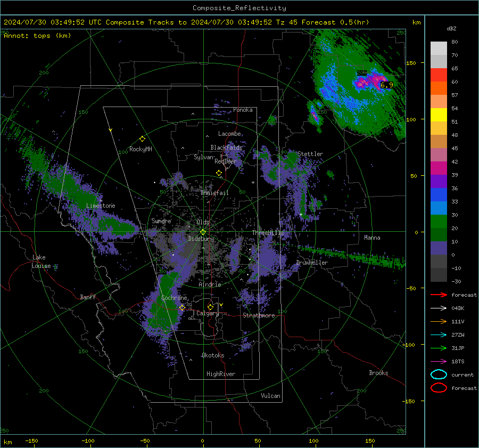Click the Calgary city label
The width and height of the screenshot is (479, 448).
point(208,313)
